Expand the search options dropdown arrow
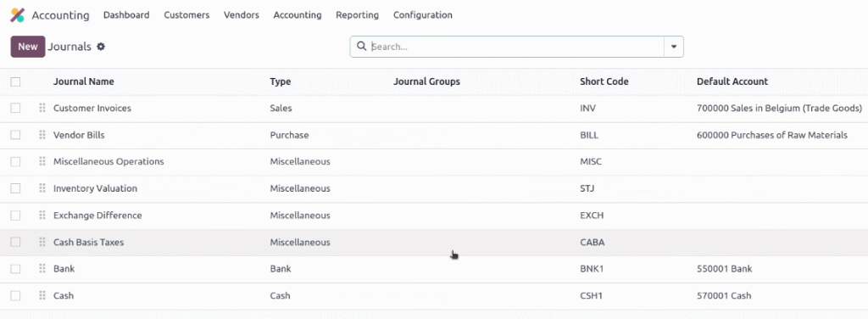This screenshot has height=319, width=868. 674,47
